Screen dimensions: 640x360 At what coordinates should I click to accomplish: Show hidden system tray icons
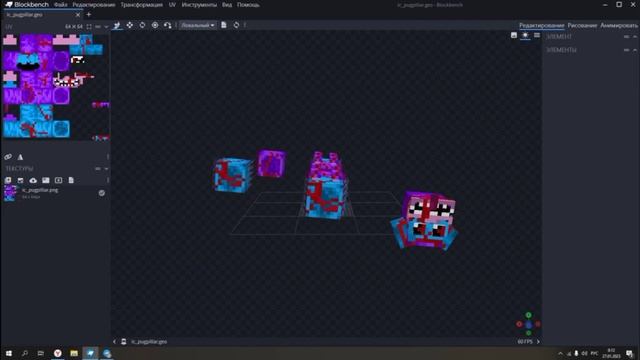pos(560,353)
